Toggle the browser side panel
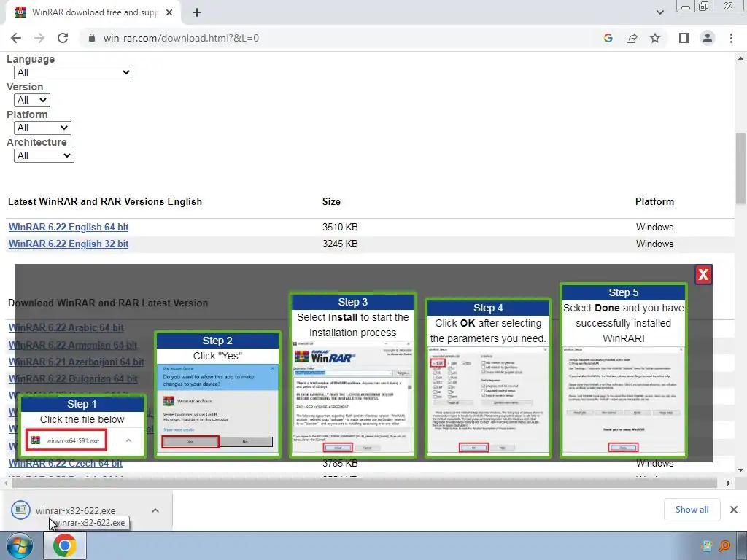 684,38
